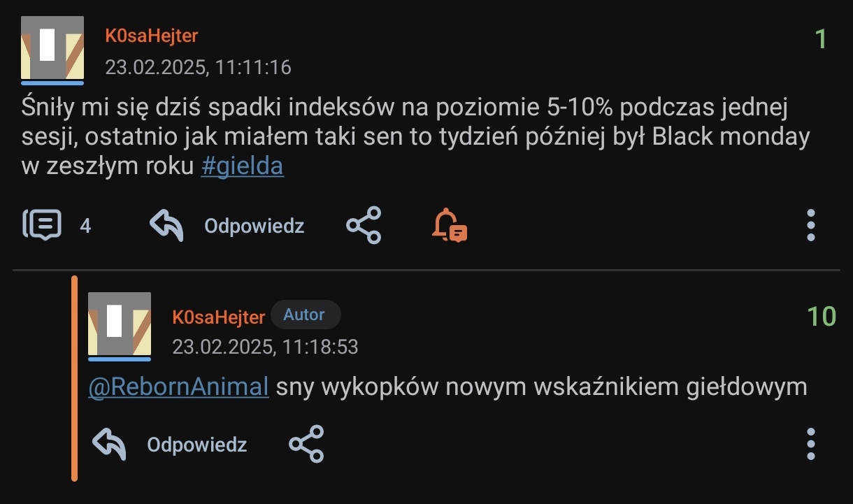
Task: Open the main post's three-dot menu
Action: [x=810, y=225]
